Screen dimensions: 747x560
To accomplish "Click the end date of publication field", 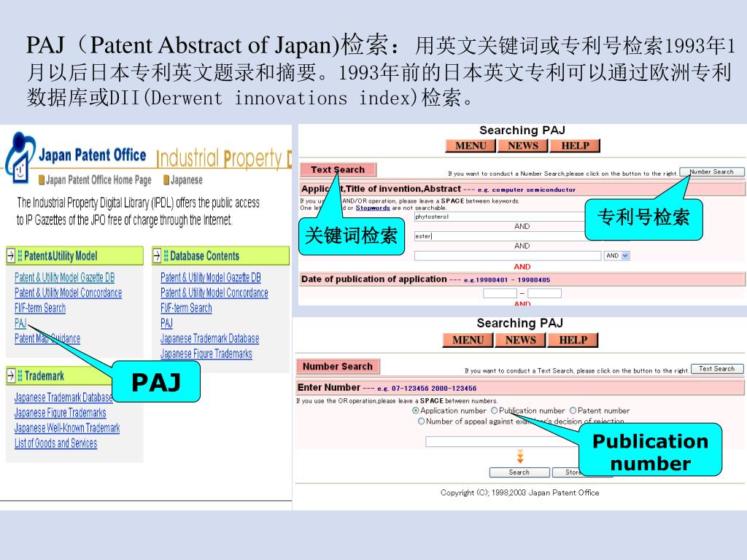I will (544, 293).
